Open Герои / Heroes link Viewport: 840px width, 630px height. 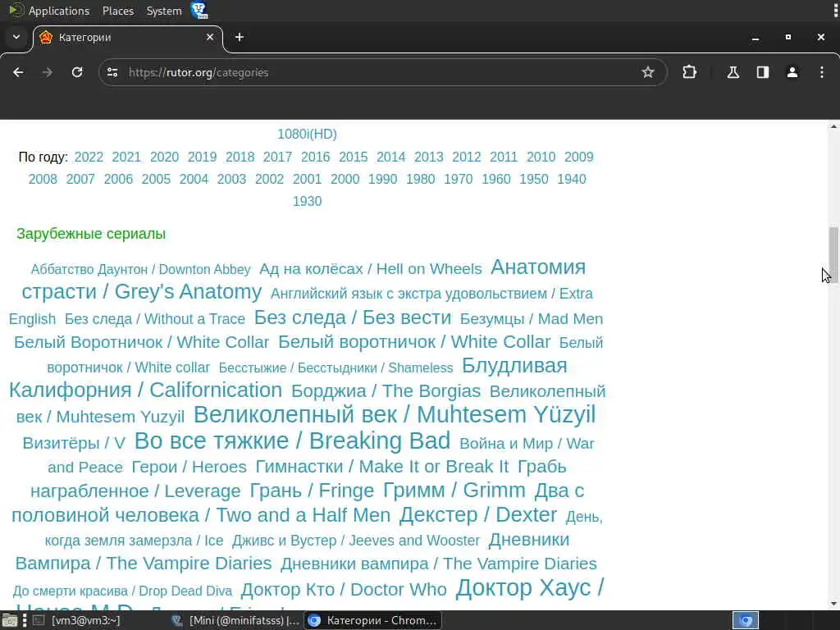tap(189, 467)
